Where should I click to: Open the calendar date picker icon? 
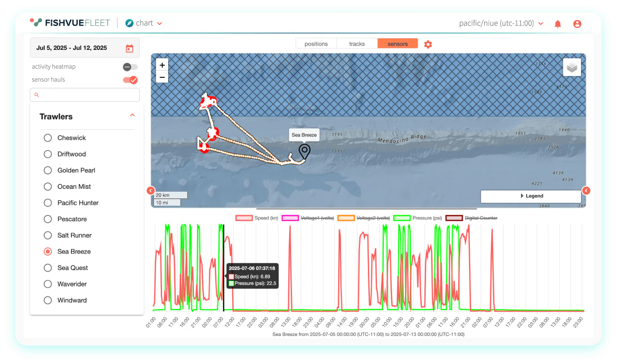tap(130, 49)
